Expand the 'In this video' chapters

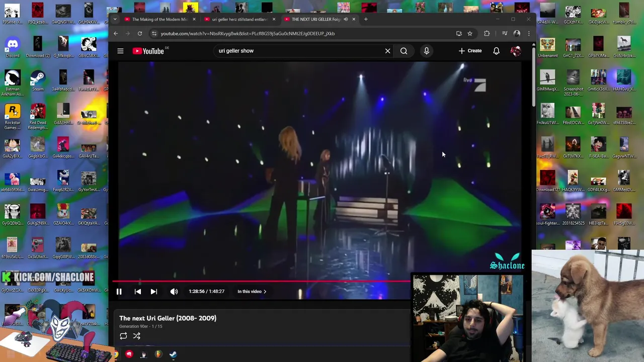pos(252,292)
